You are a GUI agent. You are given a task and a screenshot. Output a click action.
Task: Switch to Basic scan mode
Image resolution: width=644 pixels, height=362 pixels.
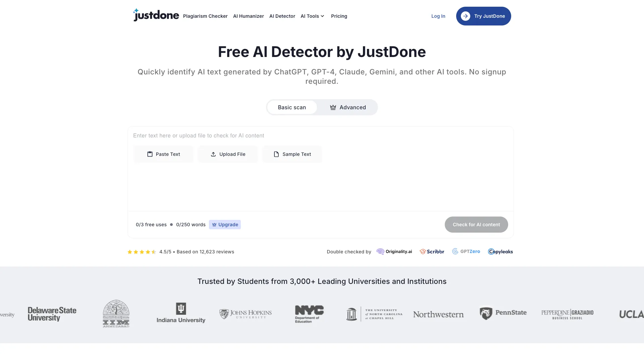pyautogui.click(x=292, y=107)
